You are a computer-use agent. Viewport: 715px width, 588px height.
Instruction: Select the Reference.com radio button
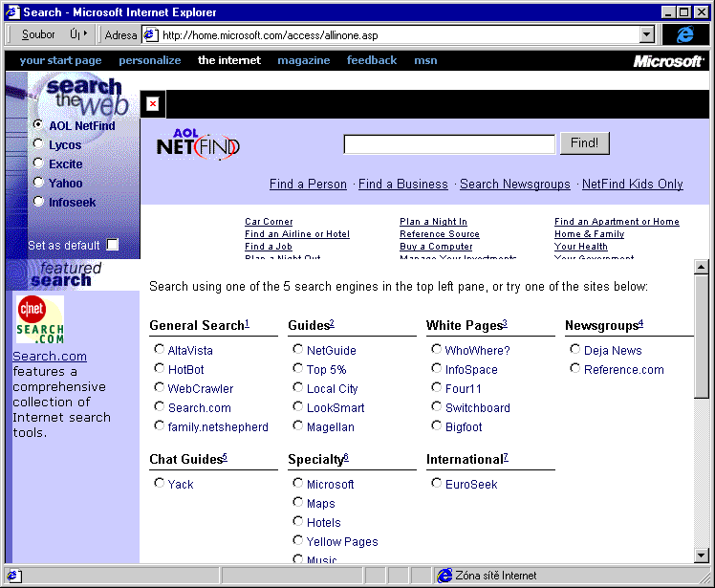pos(575,368)
